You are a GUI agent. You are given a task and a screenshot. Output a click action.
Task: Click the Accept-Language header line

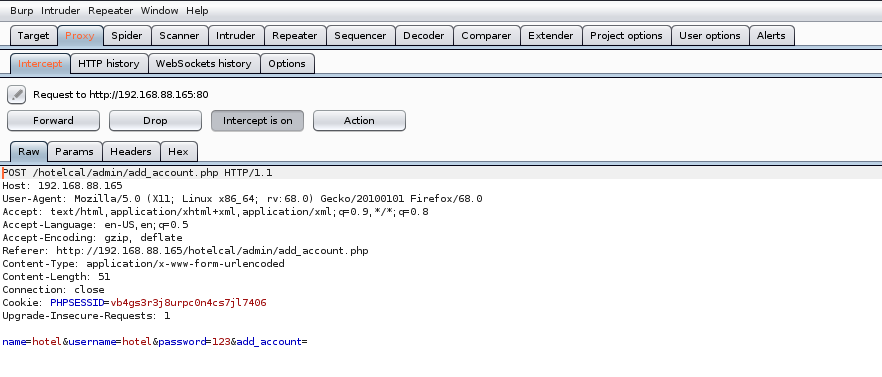point(96,225)
